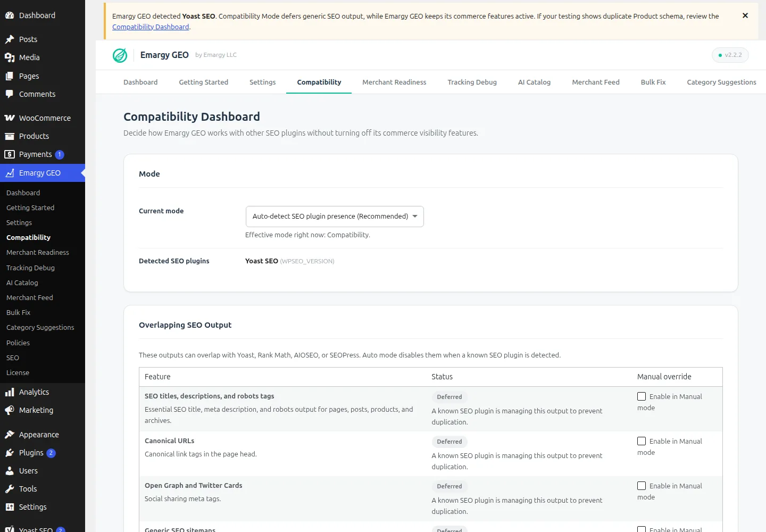Click the Yoast SEO icon in sidebar
766x532 pixels.
(x=10, y=529)
